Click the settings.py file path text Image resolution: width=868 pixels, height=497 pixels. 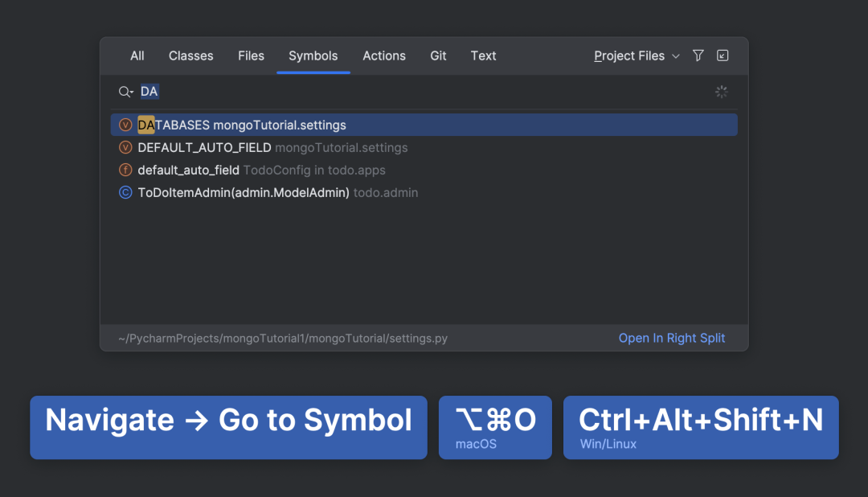coord(283,339)
